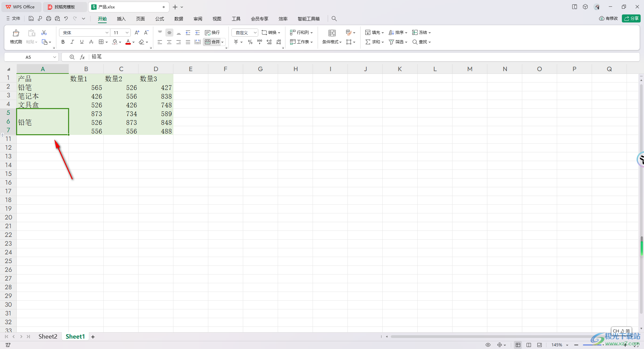Screen dimensions: 644x349
Task: Open the font size 11 dropdown
Action: coord(127,33)
